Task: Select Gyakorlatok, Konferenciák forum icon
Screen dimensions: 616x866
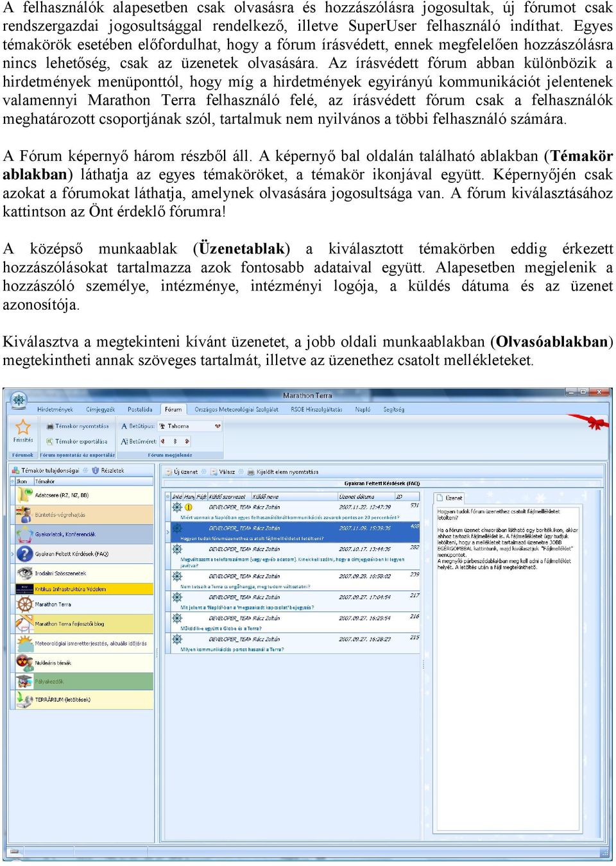Action: tap(24, 534)
